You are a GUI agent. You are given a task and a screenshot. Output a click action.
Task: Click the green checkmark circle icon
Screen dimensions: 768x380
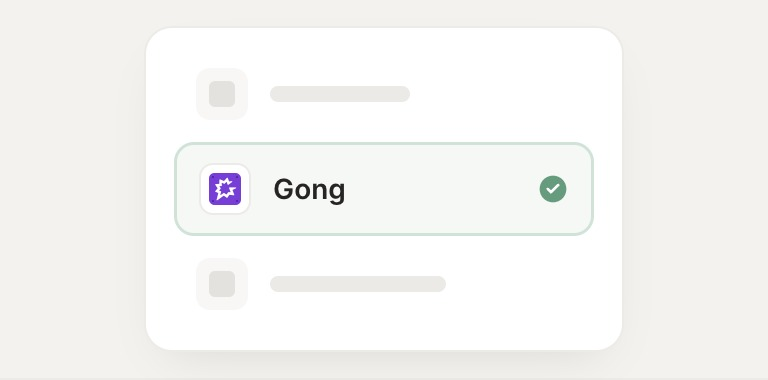[x=553, y=189]
